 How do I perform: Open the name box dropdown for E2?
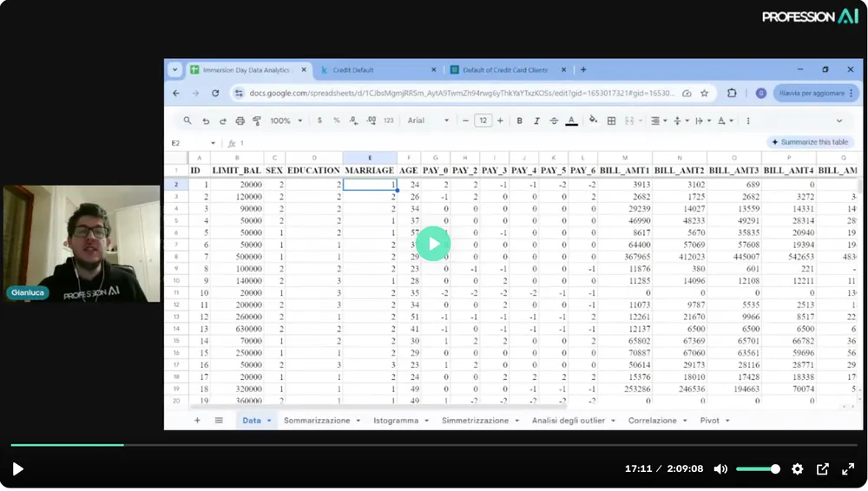214,143
